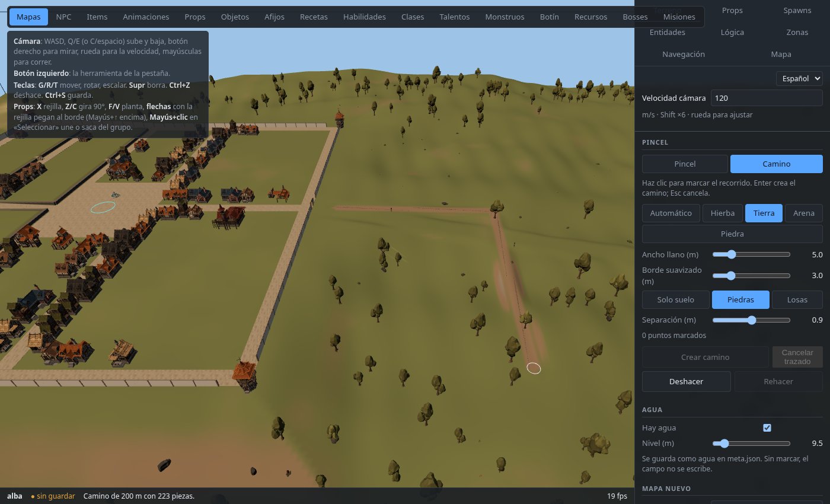Click the cyan ring marker in town plaza
Viewport: 830px width, 504px height.
point(103,207)
